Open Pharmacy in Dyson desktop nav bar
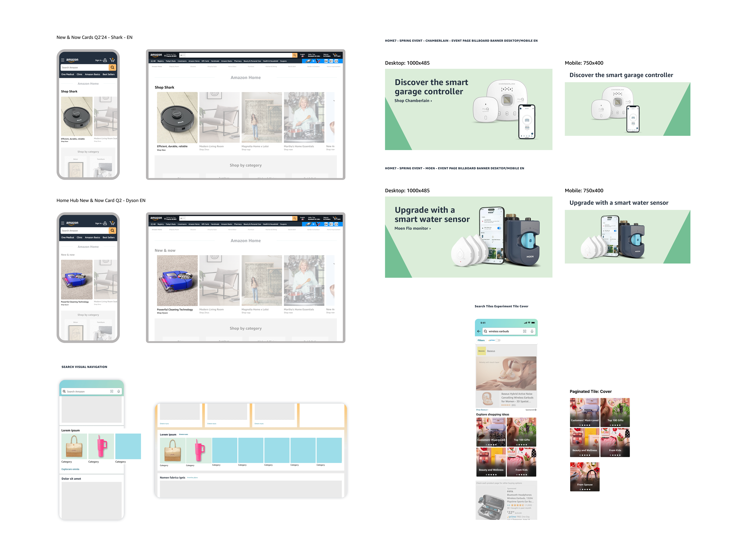The height and width of the screenshot is (560, 747). coord(238,224)
